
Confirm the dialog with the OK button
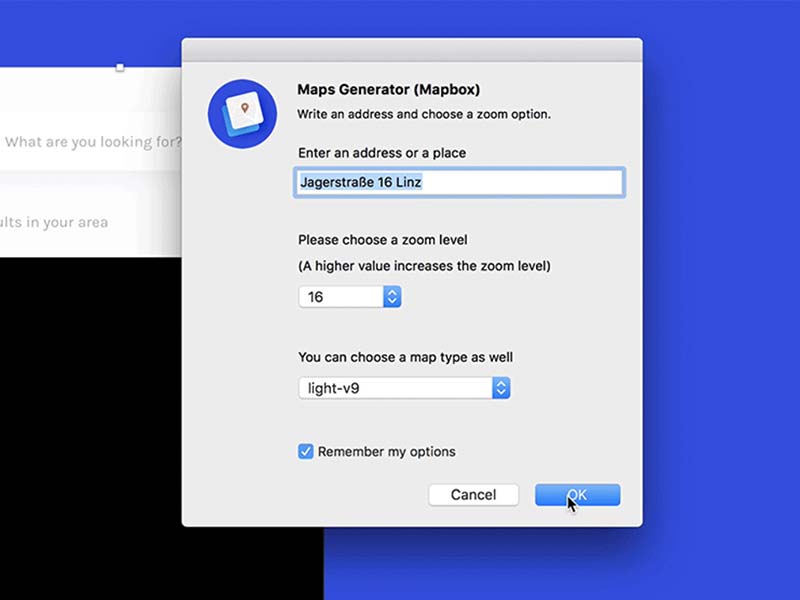(x=578, y=495)
